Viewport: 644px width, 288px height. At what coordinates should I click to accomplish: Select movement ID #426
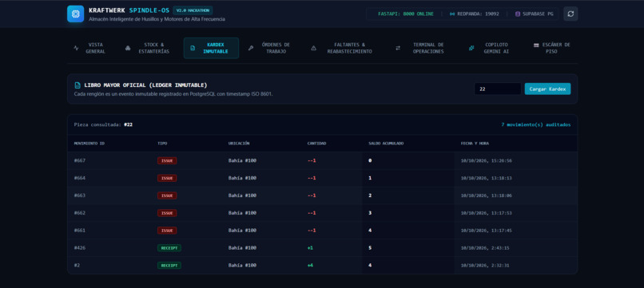(x=80, y=248)
